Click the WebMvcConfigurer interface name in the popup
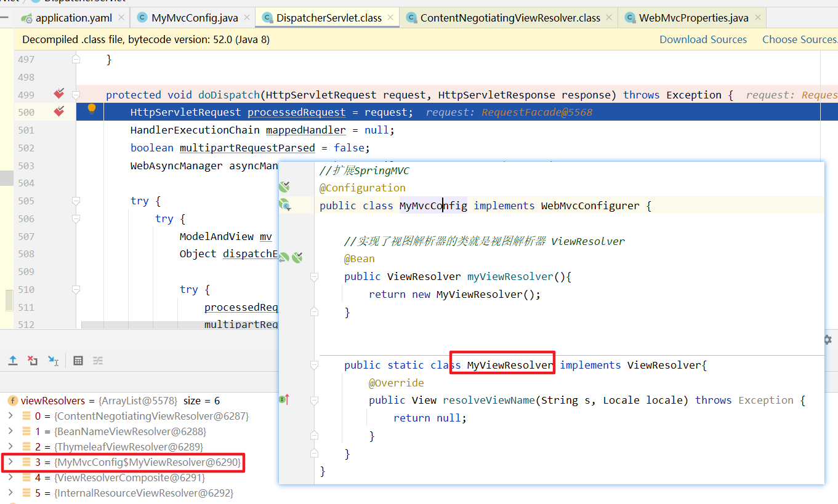Viewport: 838px width, 504px height. pyautogui.click(x=590, y=206)
